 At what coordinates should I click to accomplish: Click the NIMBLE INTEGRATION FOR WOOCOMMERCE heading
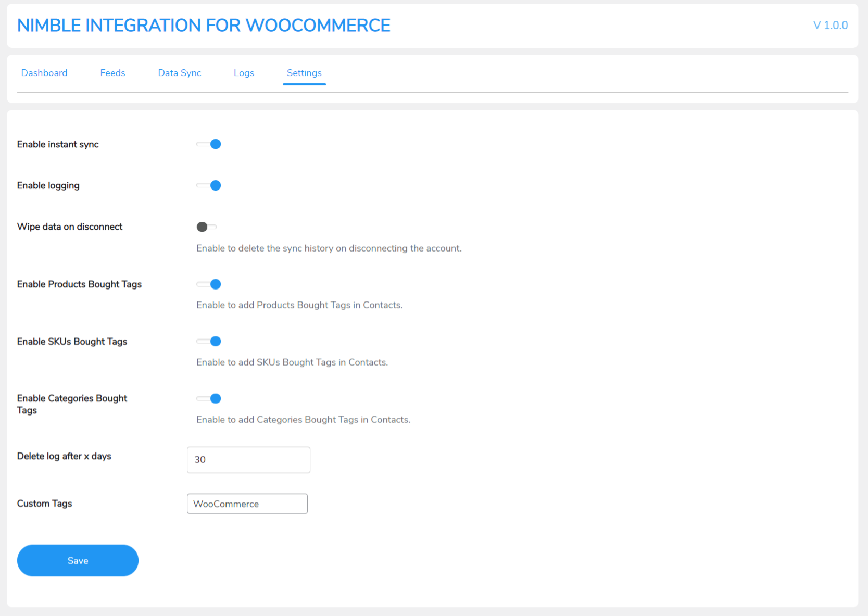(203, 25)
